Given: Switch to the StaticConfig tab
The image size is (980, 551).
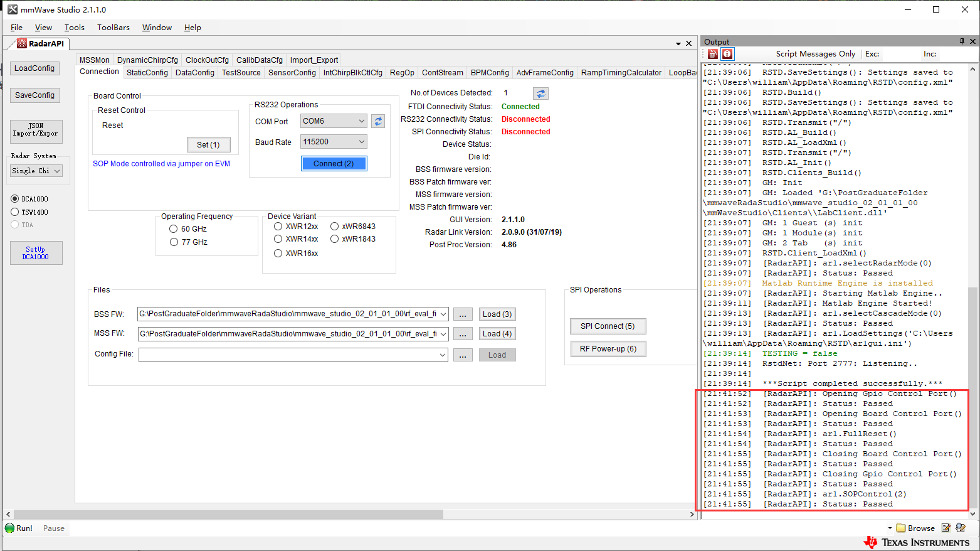Looking at the screenshot, I should 147,73.
